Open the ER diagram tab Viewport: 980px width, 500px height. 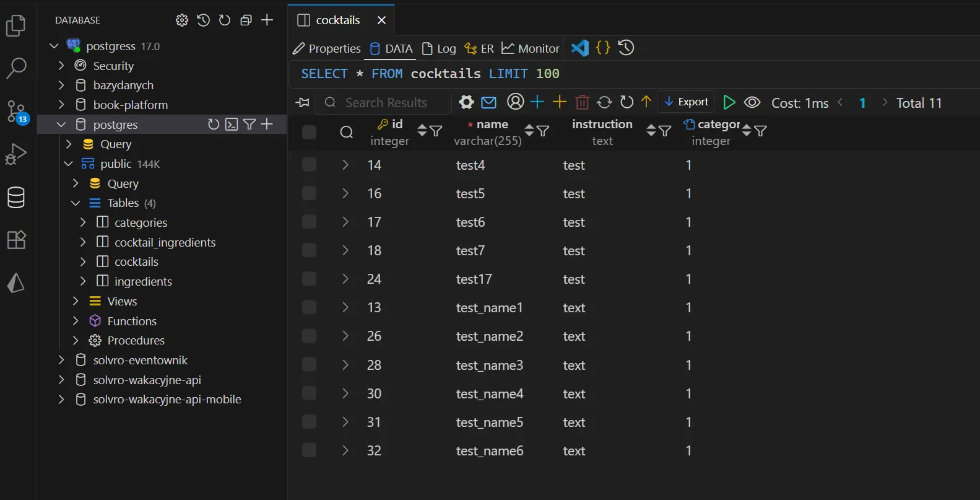coord(479,48)
